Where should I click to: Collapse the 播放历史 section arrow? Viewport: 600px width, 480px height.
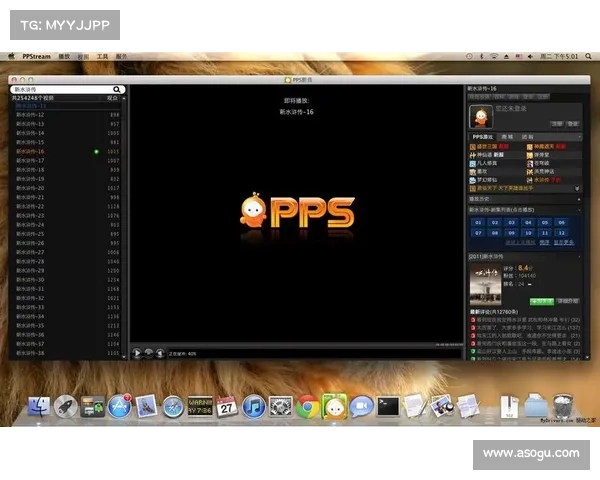point(579,199)
